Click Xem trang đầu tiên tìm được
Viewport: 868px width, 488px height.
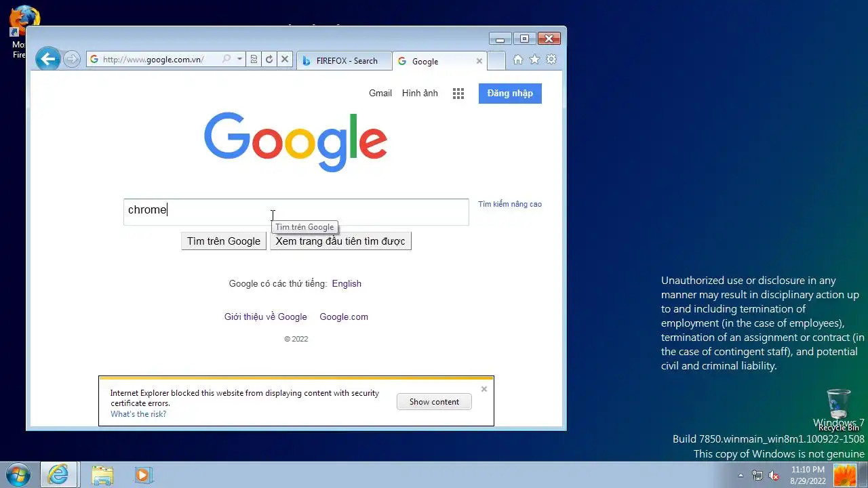coord(340,241)
